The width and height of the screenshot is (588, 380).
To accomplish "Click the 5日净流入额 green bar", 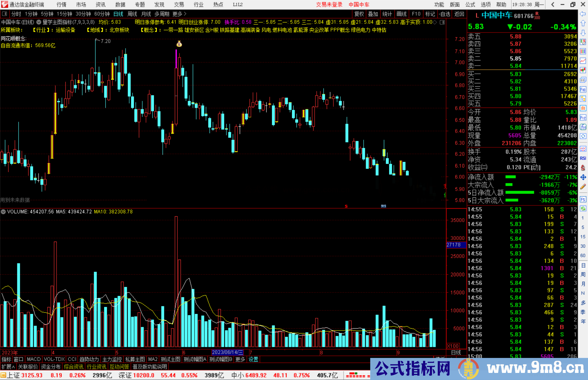I will pyautogui.click(x=520, y=193).
